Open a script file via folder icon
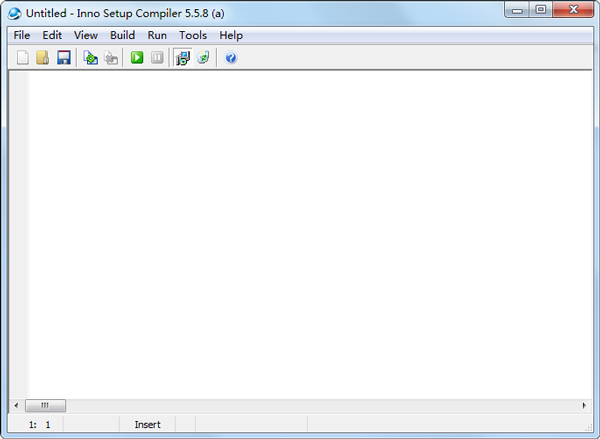The height and width of the screenshot is (439, 600). click(x=43, y=58)
